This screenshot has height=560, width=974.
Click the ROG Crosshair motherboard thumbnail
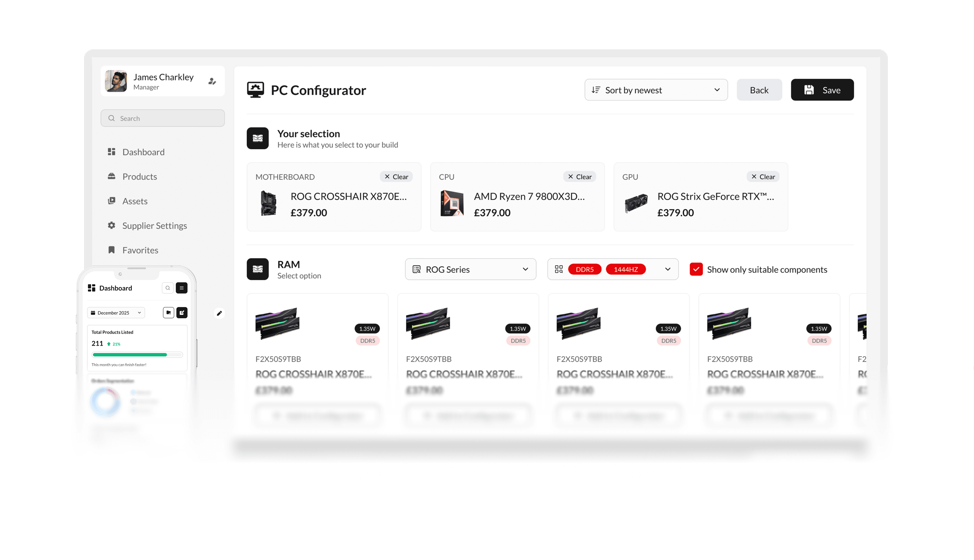point(269,204)
